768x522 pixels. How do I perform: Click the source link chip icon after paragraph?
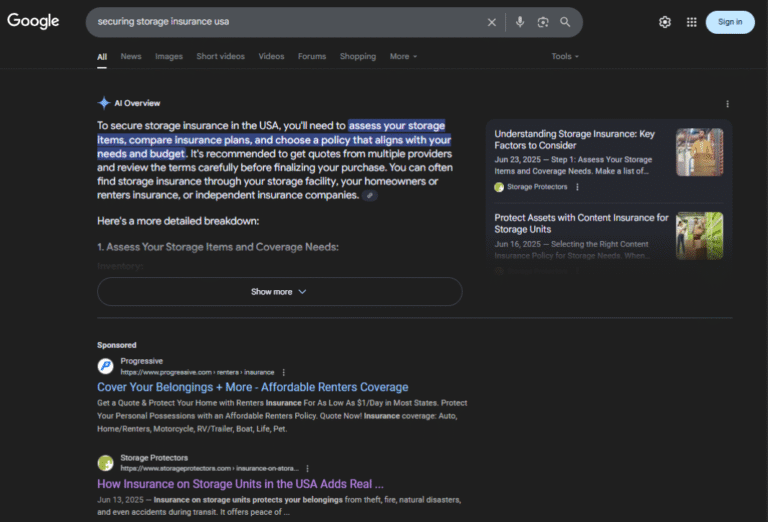point(370,195)
